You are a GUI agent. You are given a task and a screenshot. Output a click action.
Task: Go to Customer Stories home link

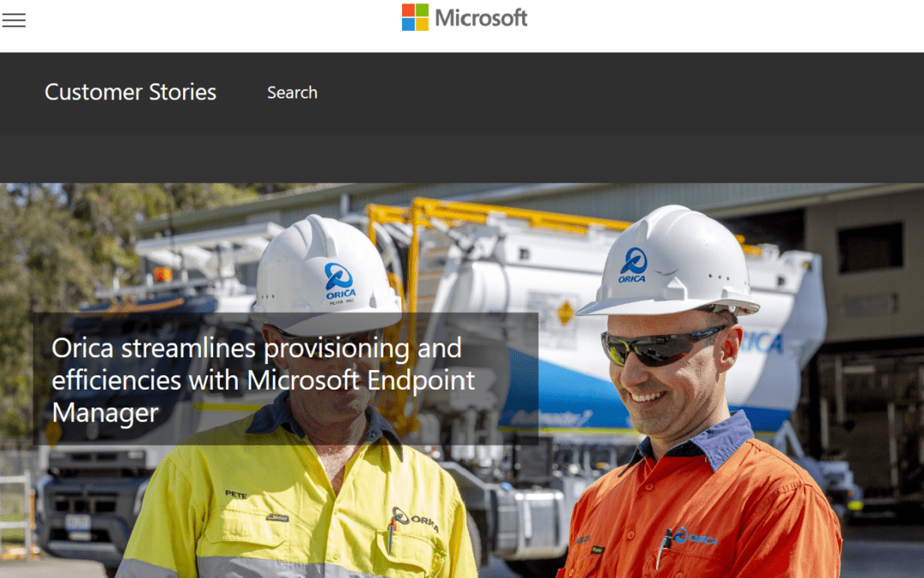(130, 92)
